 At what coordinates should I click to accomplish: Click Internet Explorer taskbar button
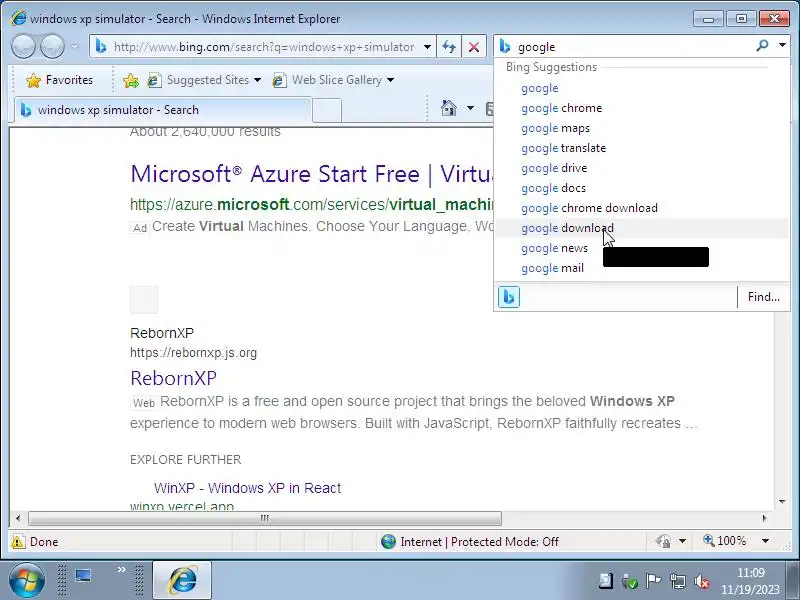click(182, 580)
